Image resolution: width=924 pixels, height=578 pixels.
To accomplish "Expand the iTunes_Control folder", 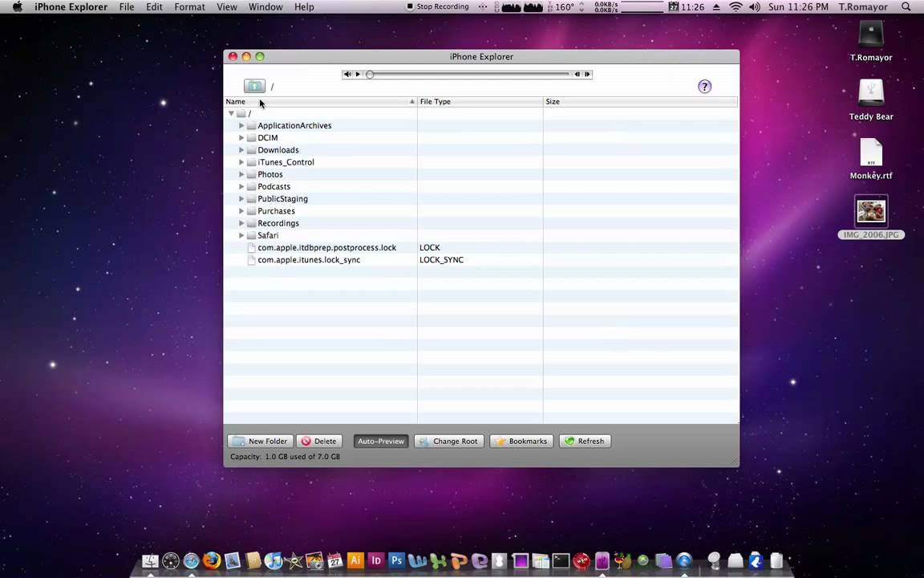I will [x=241, y=162].
